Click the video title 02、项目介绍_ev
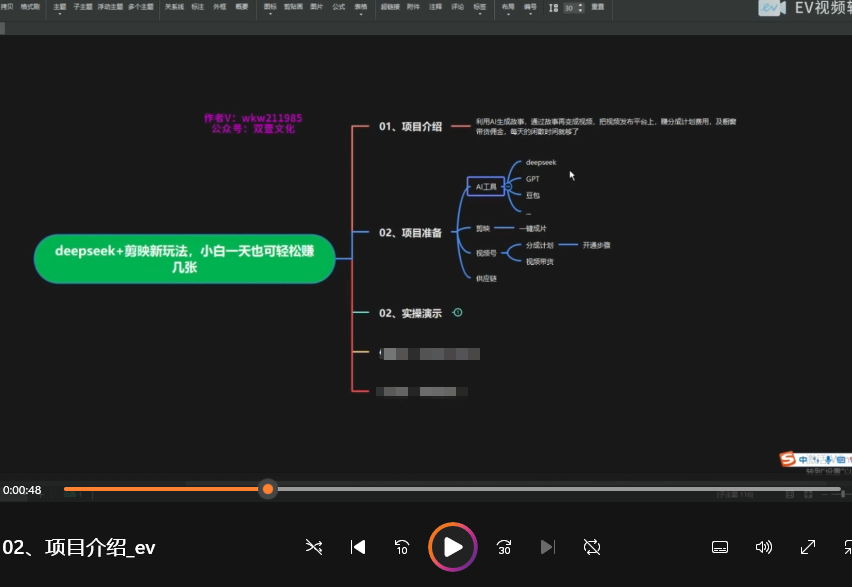852x587 pixels. (x=79, y=547)
